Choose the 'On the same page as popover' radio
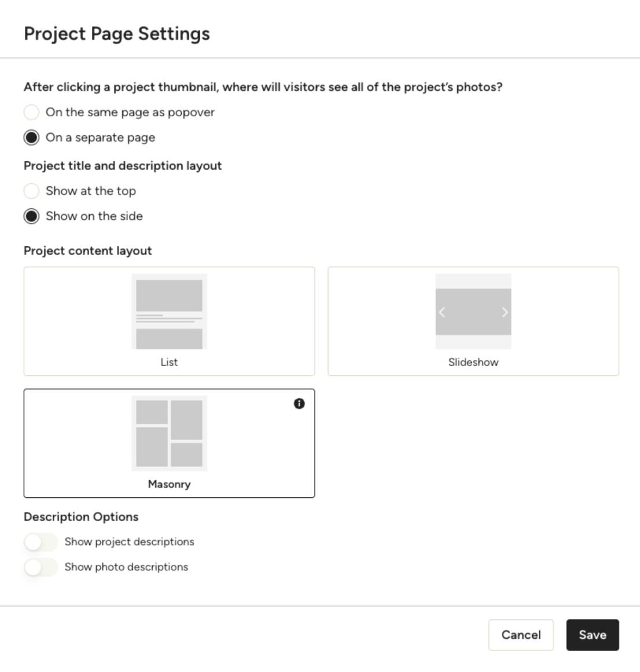 click(x=31, y=112)
